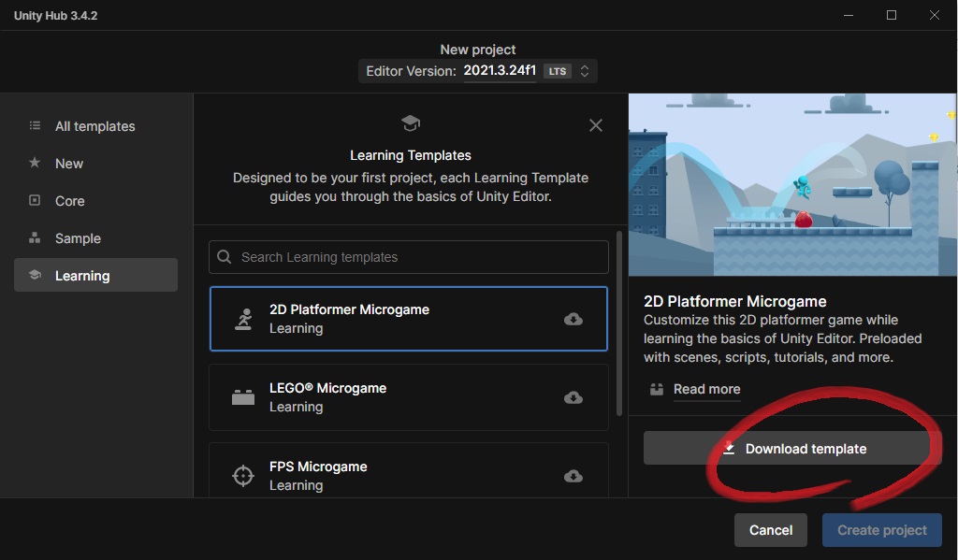Click the star icon beside New
Screen dimensions: 958x560
coord(35,163)
